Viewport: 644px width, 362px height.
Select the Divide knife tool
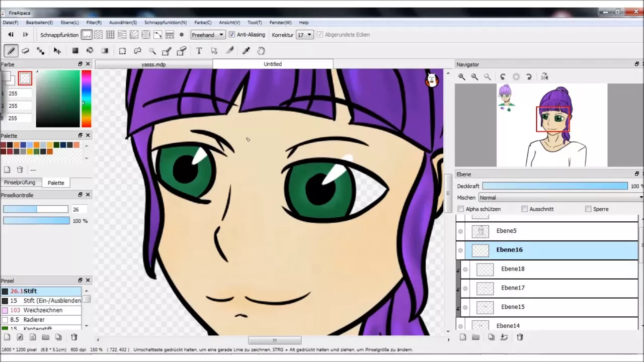pyautogui.click(x=229, y=51)
